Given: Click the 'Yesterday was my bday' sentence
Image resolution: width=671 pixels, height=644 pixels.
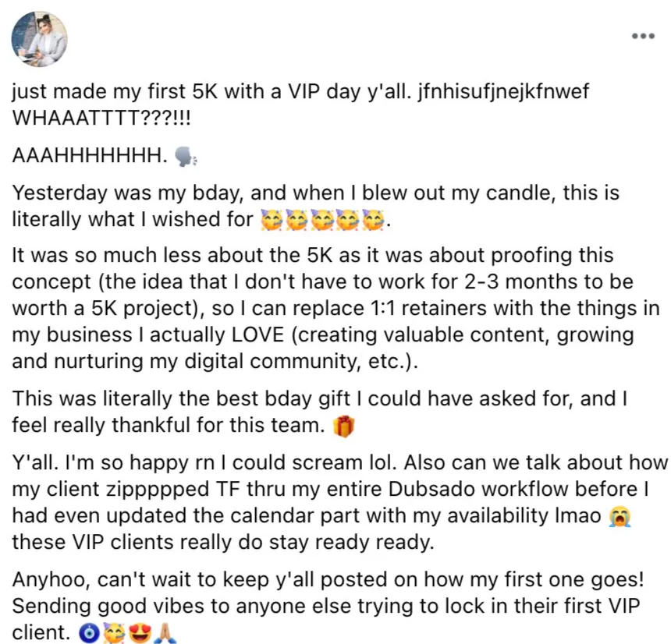Looking at the screenshot, I should (x=128, y=193).
